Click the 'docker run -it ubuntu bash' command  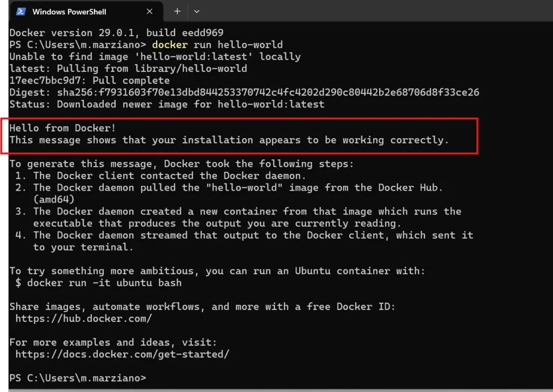click(x=104, y=283)
